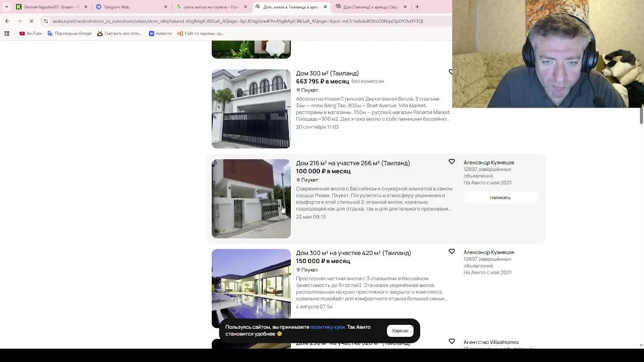The image size is (644, 362).
Task: Open white villa with black gate photo
Action: click(251, 109)
